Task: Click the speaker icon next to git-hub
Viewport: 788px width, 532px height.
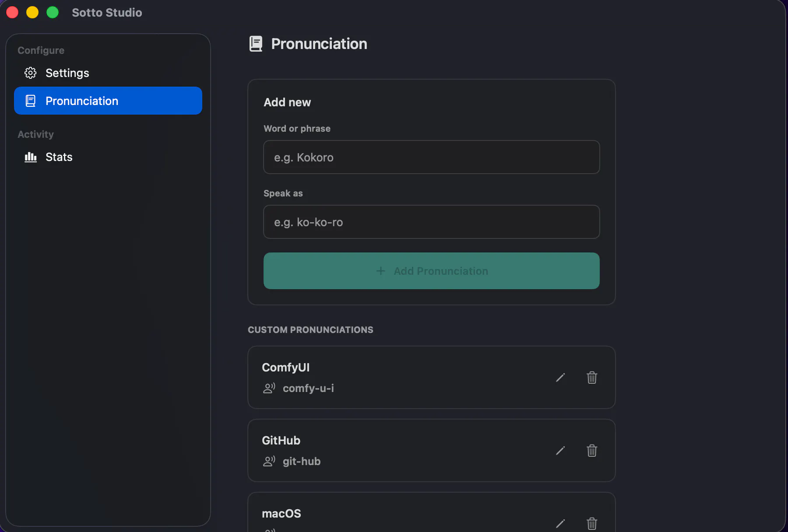Action: 269,461
